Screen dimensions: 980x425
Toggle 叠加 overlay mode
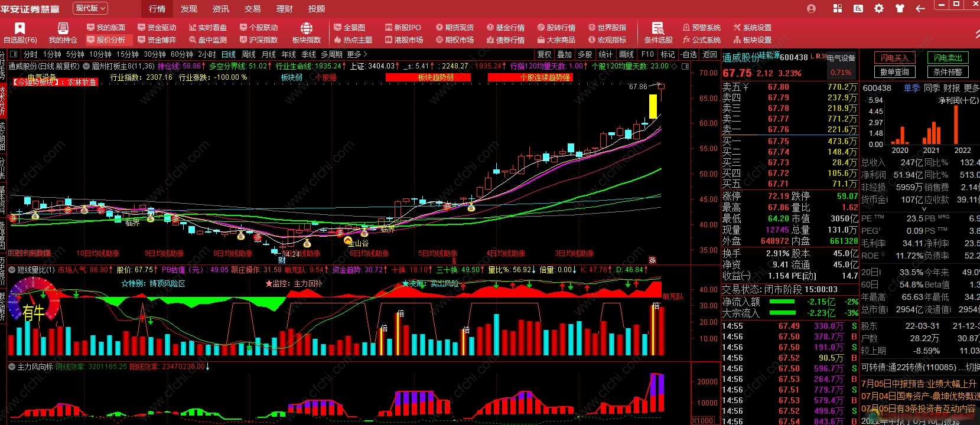tap(564, 54)
